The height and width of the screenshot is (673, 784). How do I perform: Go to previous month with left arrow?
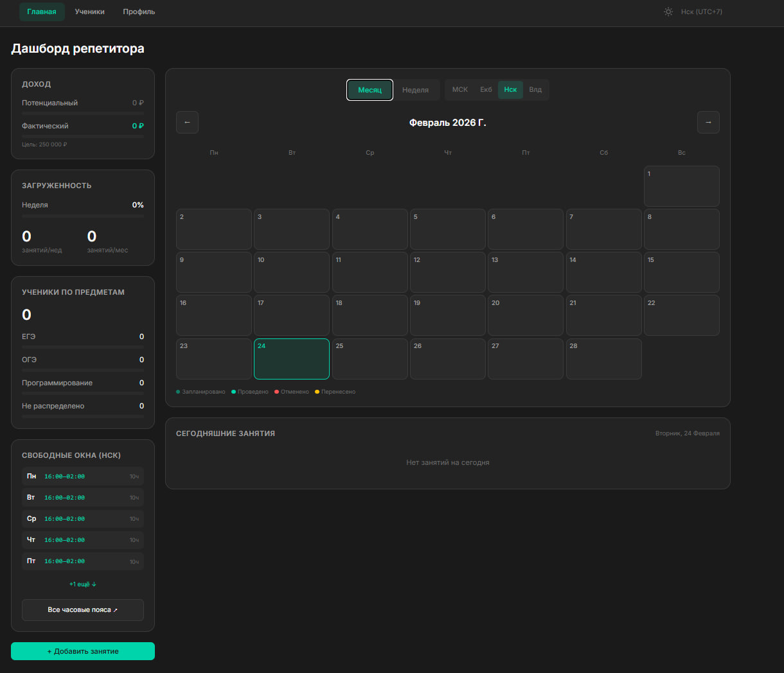tap(187, 122)
